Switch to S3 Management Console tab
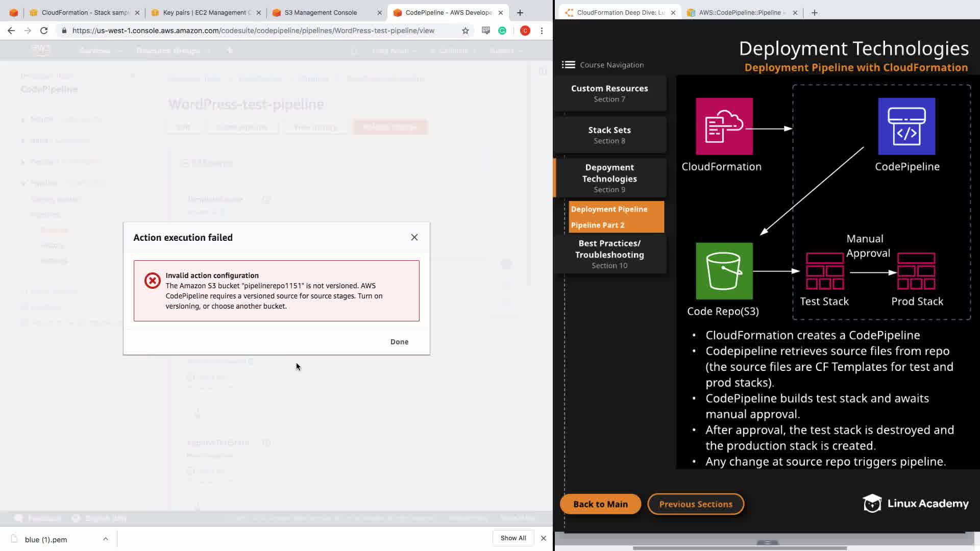980x551 pixels. [x=321, y=12]
